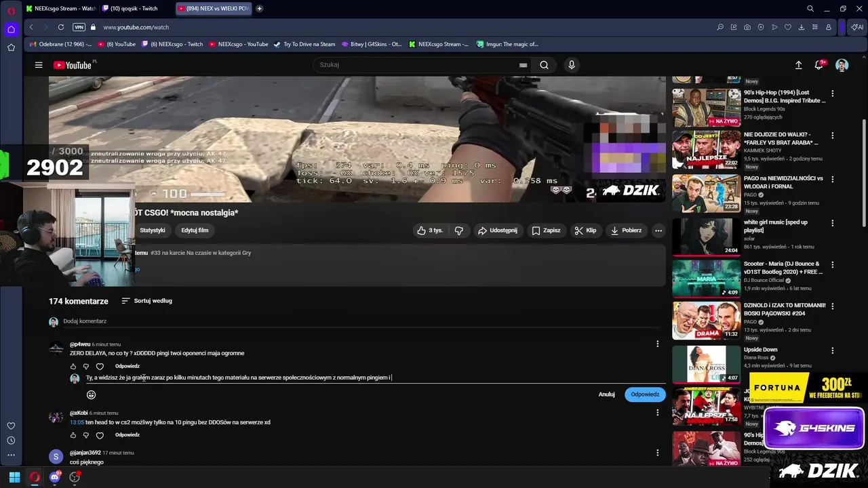Click the Klip button
This screenshot has height=488, width=868.
(585, 230)
